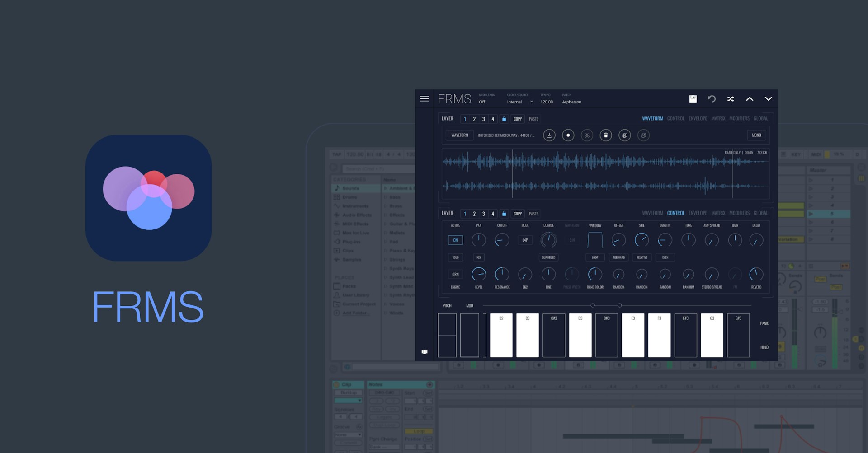Image resolution: width=868 pixels, height=453 pixels.
Task: Change the filter MODE L4P selector
Action: coord(525,240)
